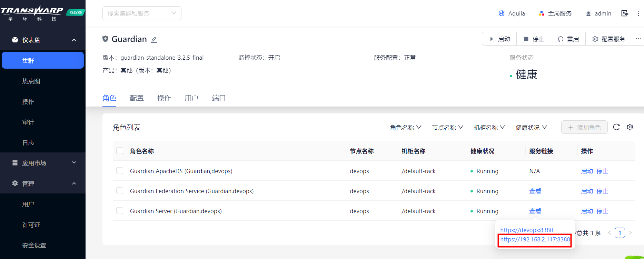This screenshot has height=259, width=644.
Task: Click Guardian Server (Guardian,devops) role name
Action: pyautogui.click(x=176, y=211)
